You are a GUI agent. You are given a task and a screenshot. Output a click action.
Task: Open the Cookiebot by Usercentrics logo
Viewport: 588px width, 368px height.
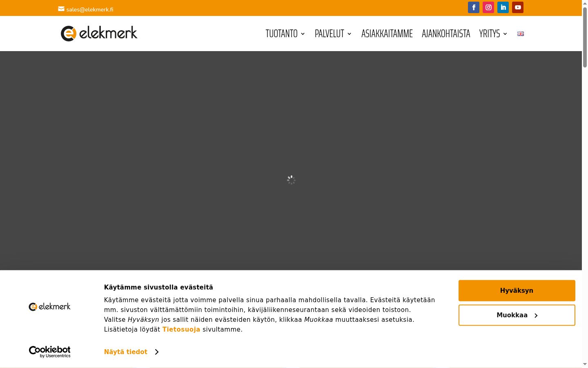point(49,352)
